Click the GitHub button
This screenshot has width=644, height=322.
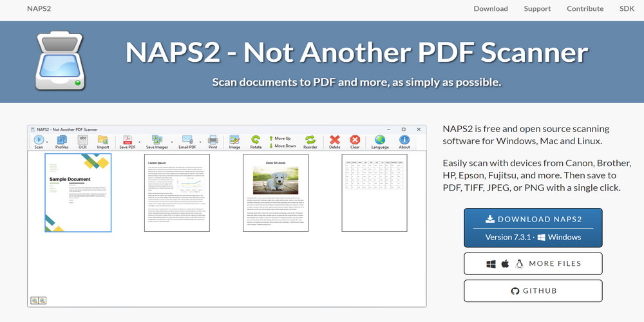[x=533, y=291]
